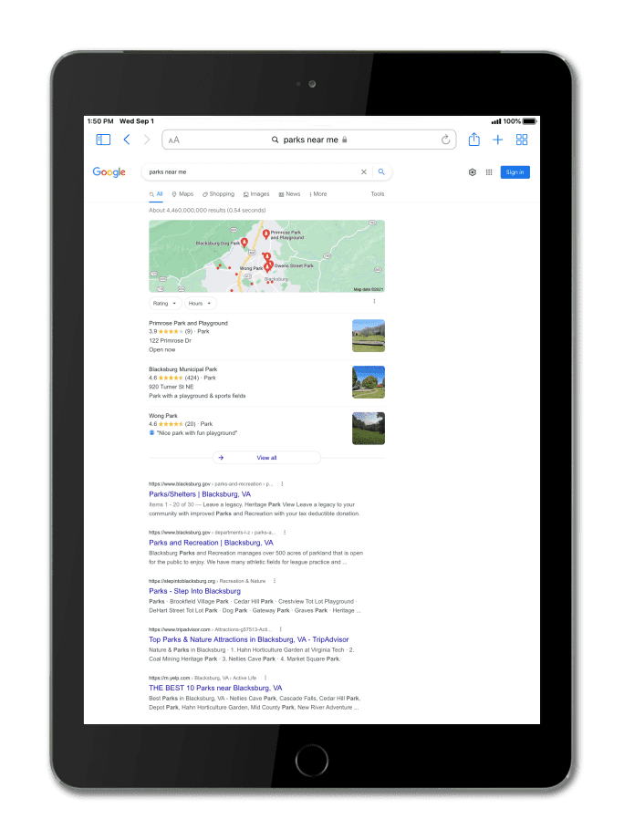Open options for Yelp result
The image size is (624, 840).
[x=265, y=678]
